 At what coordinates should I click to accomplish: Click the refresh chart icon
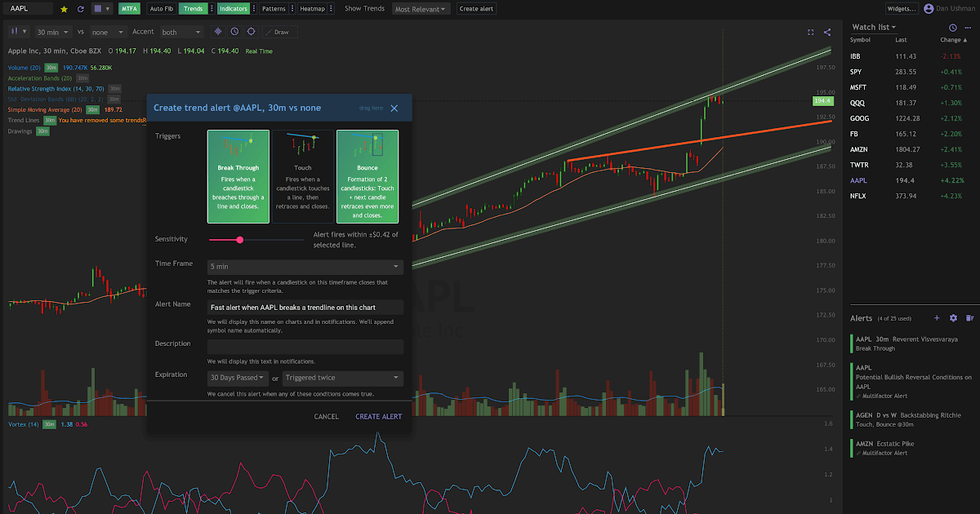80,9
